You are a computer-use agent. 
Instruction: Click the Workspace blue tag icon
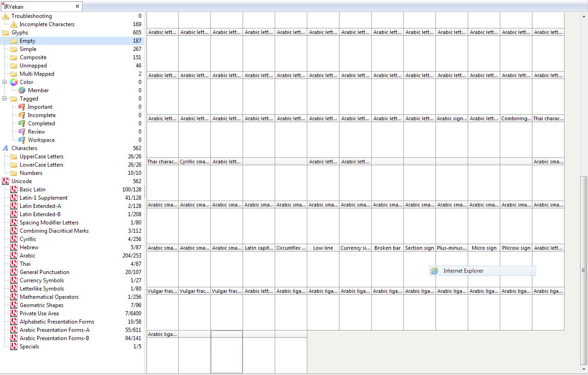point(22,140)
